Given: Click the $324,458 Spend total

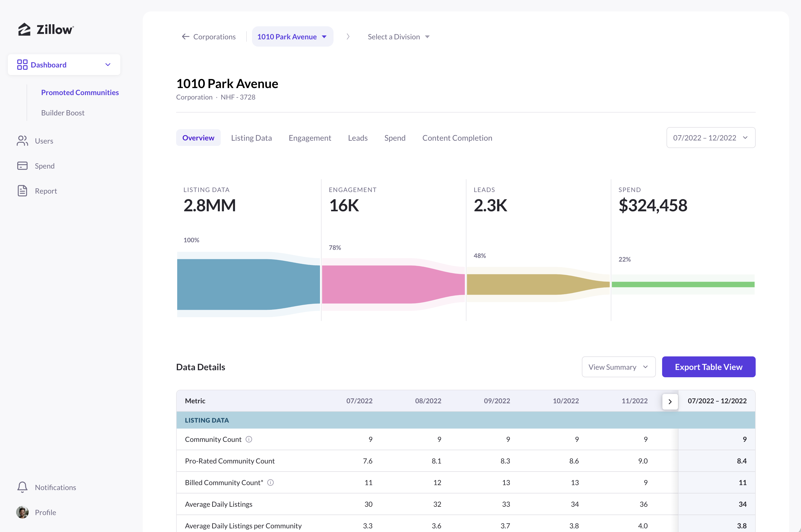Looking at the screenshot, I should coord(653,205).
